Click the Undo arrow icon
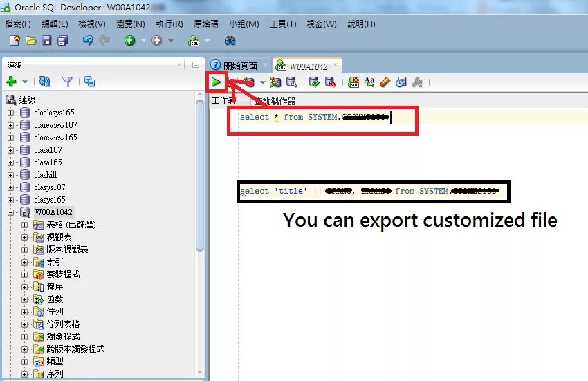Screen dimensions: 588x381 click(88, 40)
